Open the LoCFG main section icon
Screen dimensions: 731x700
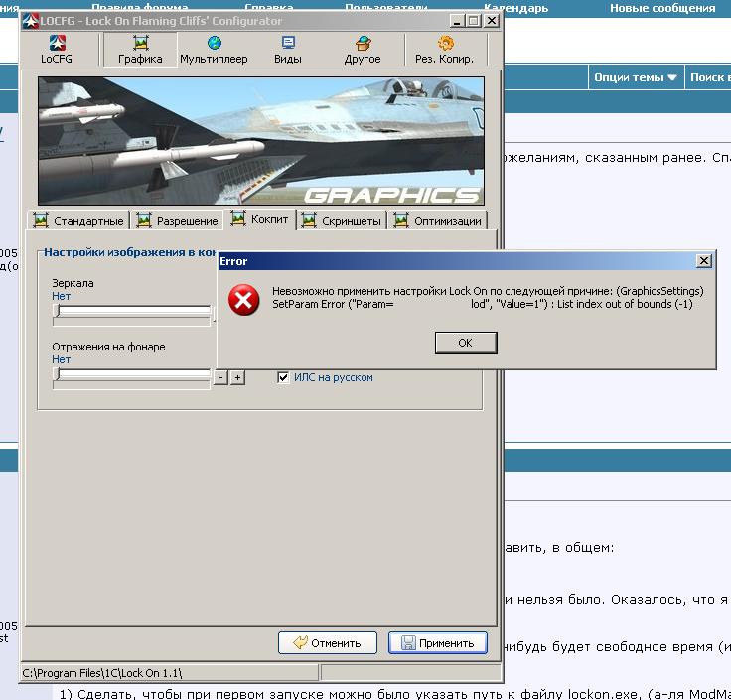tap(57, 50)
